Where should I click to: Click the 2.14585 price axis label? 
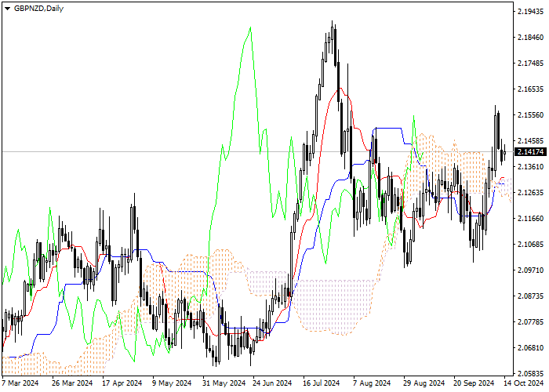pyautogui.click(x=531, y=141)
